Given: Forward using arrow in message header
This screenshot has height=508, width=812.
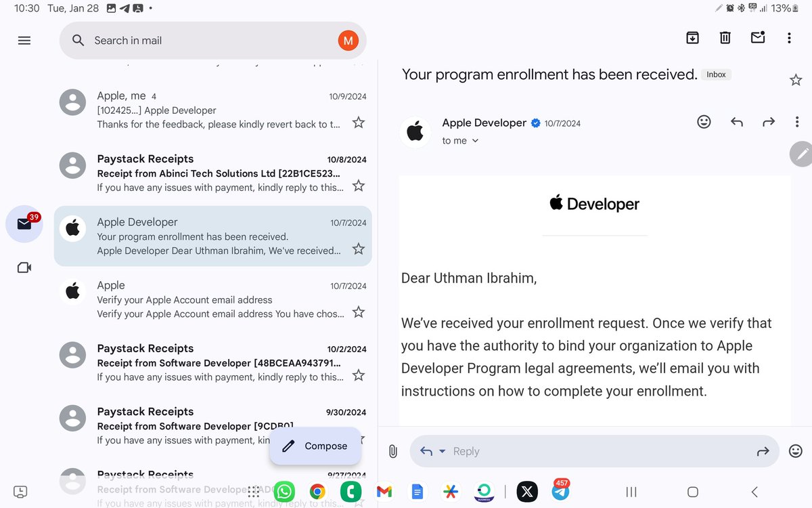Looking at the screenshot, I should pyautogui.click(x=769, y=122).
